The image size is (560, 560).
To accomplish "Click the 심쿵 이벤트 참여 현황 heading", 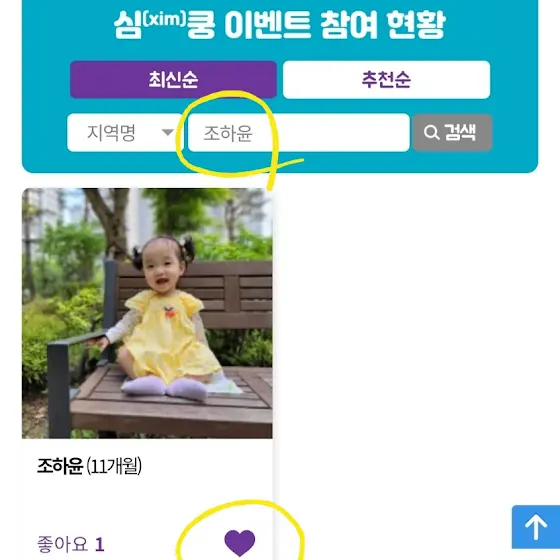I will 280,24.
